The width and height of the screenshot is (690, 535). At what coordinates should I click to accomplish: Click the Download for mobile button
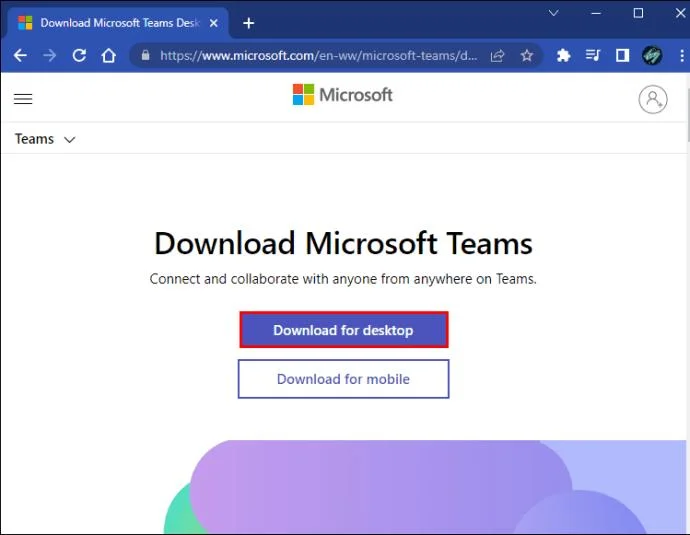(x=343, y=379)
